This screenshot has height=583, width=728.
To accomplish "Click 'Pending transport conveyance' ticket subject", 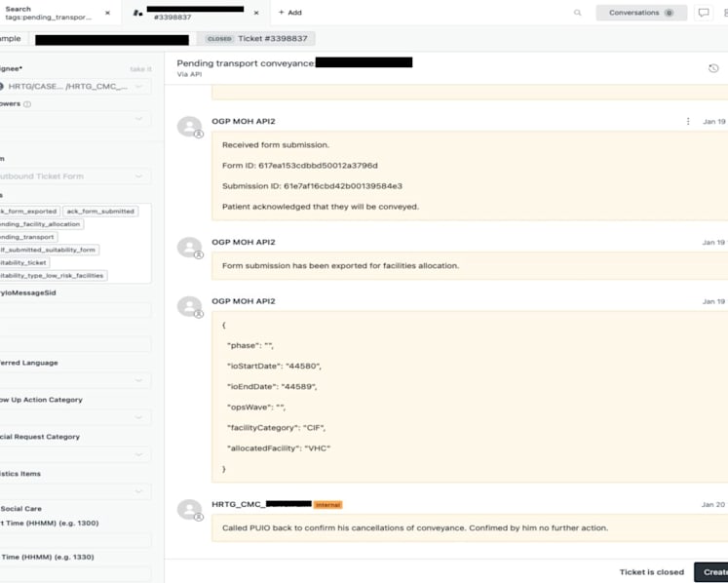I will [246, 63].
